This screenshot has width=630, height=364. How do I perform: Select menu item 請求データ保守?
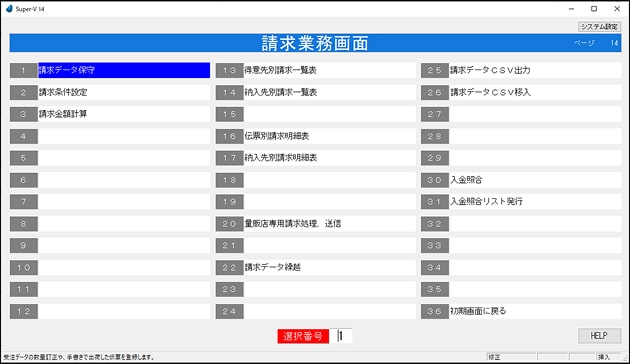tap(124, 70)
